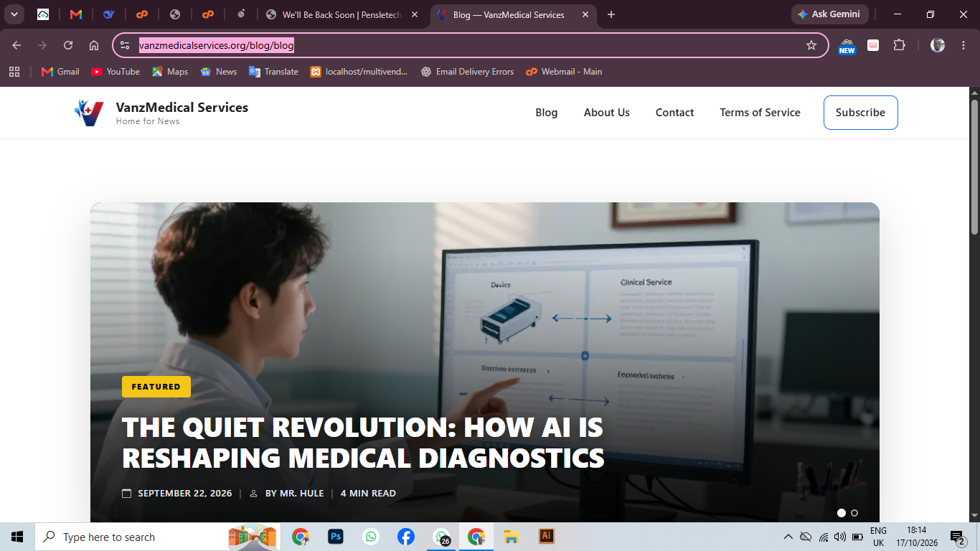Open The Quiet Revolution article headline
Image resolution: width=980 pixels, height=551 pixels.
point(363,442)
